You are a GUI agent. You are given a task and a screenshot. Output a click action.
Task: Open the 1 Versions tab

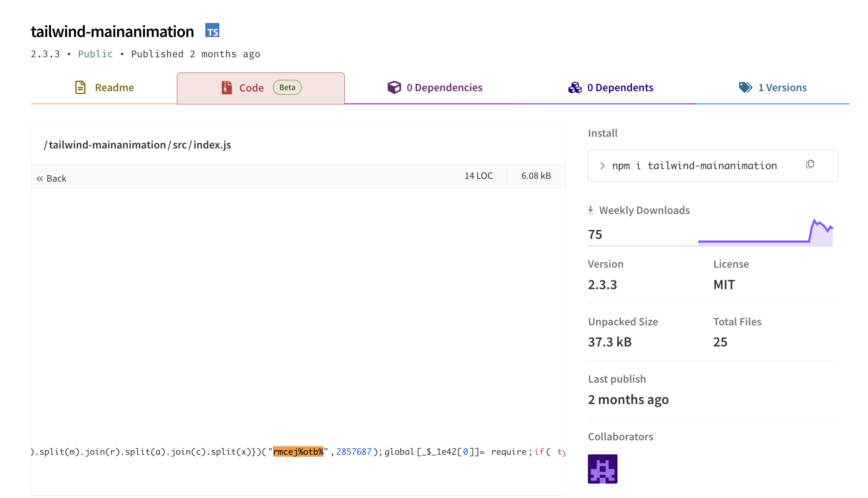(x=782, y=87)
